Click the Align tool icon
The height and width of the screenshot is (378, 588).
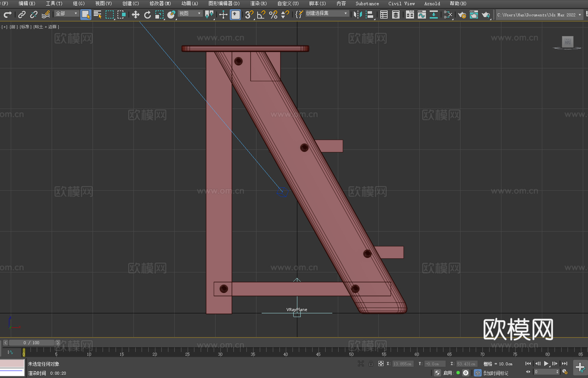tap(370, 14)
